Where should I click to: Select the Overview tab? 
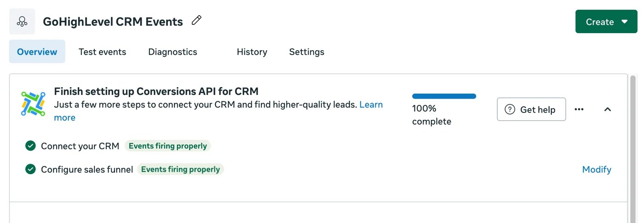pos(37,52)
